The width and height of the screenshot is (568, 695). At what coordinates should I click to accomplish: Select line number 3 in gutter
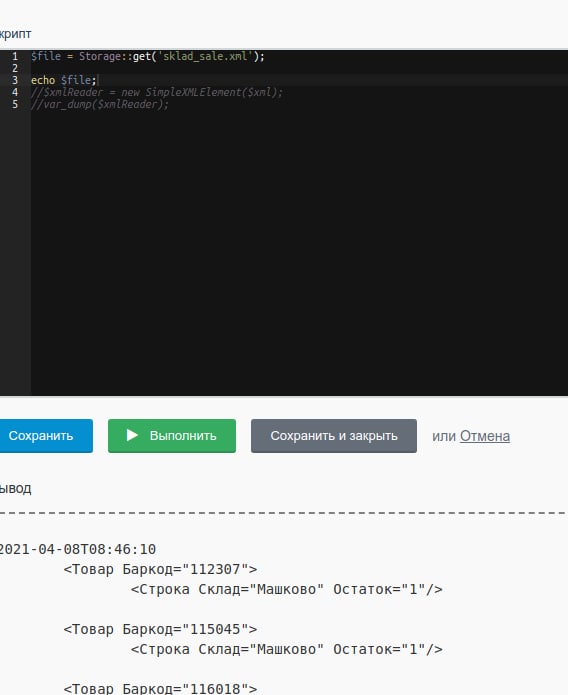pos(15,80)
